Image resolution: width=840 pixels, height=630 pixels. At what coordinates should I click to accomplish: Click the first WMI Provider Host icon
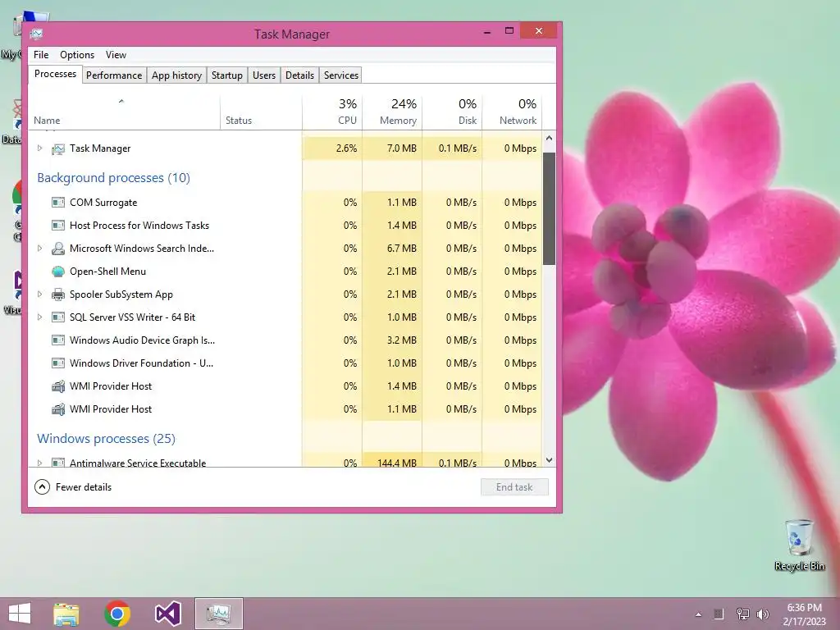[x=58, y=386]
